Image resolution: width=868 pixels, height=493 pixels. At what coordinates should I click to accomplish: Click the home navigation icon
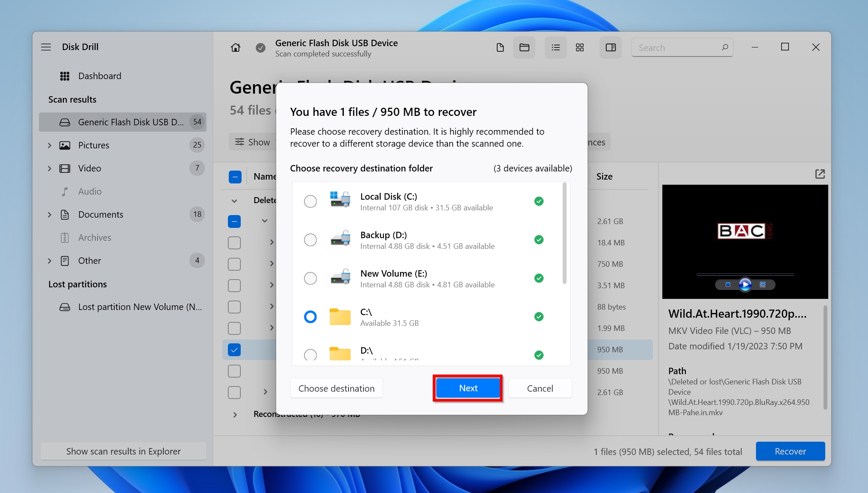(x=235, y=47)
